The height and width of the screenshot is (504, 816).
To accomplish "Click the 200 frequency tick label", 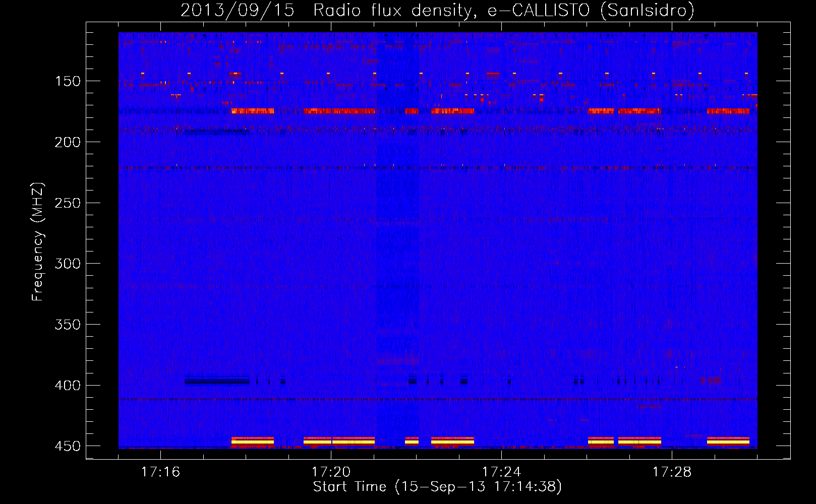I will coord(68,142).
